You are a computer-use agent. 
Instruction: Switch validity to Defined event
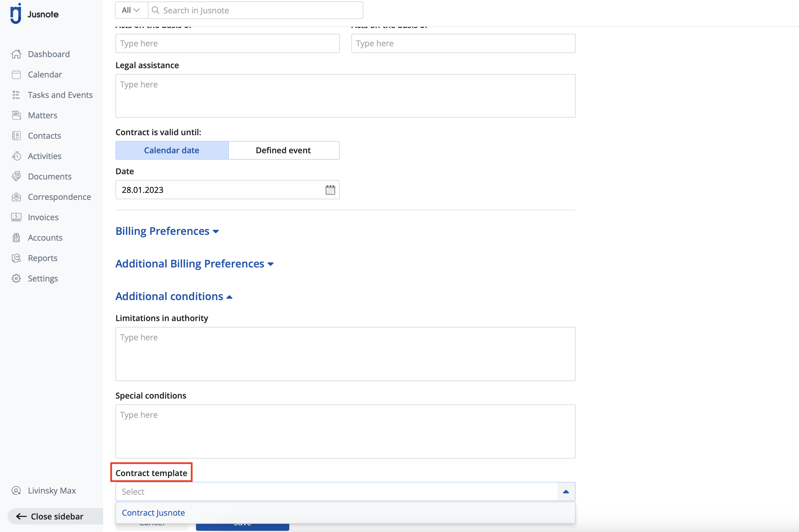pyautogui.click(x=283, y=150)
